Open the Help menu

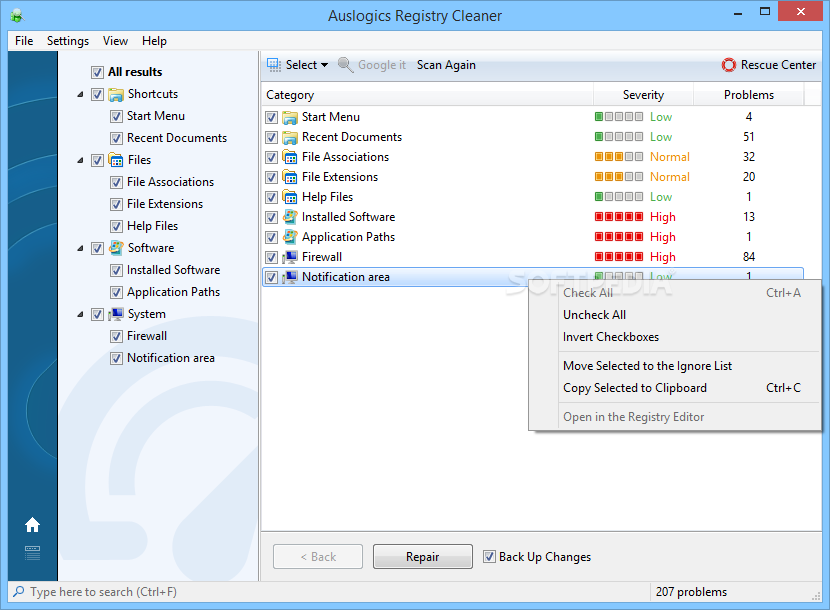pos(154,41)
